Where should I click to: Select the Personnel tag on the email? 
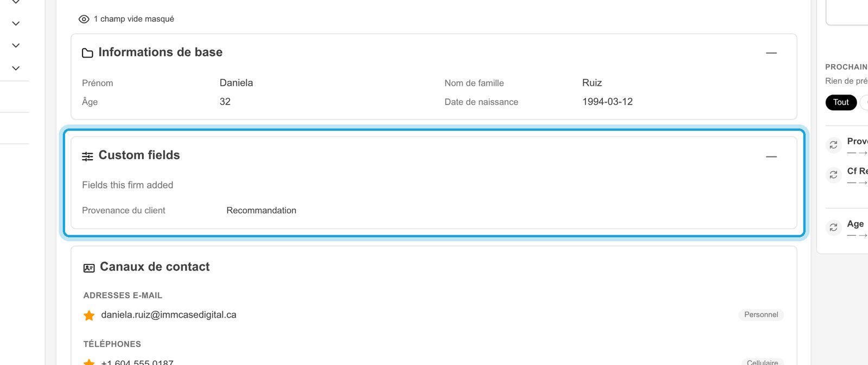[x=761, y=314]
